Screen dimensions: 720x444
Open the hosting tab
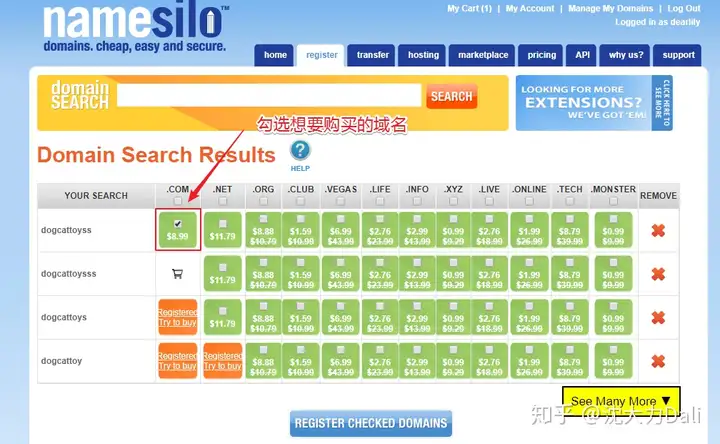422,55
